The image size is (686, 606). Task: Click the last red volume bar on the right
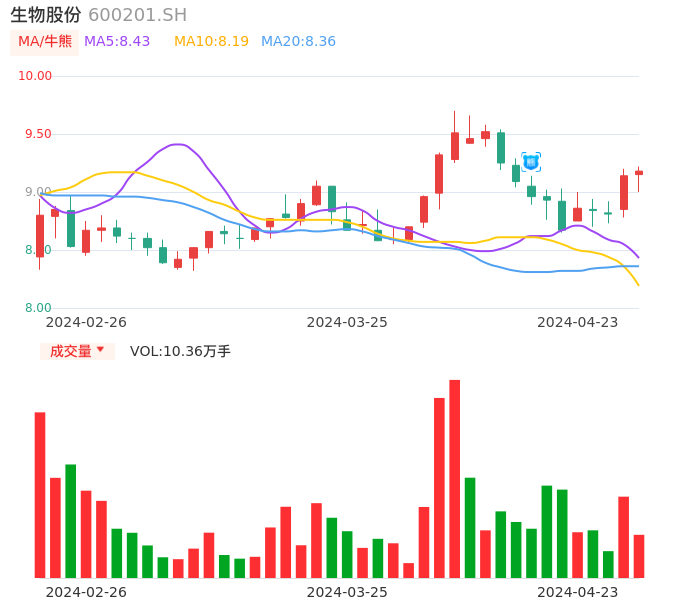click(x=639, y=556)
